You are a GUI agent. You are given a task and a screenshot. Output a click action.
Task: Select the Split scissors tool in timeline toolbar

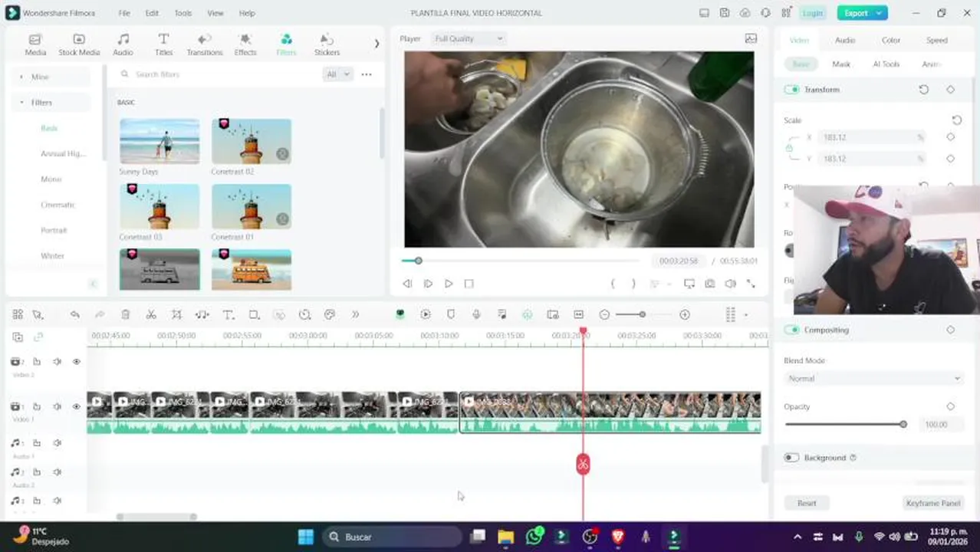tap(151, 314)
